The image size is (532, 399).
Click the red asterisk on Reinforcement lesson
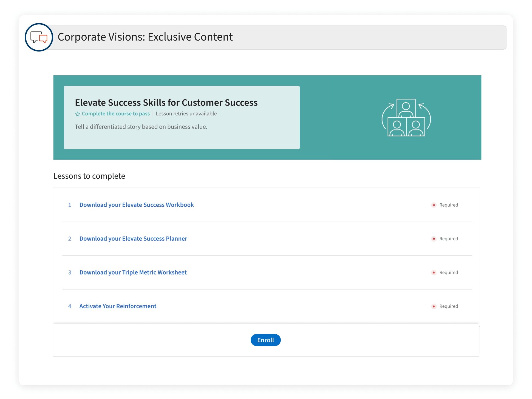434,306
